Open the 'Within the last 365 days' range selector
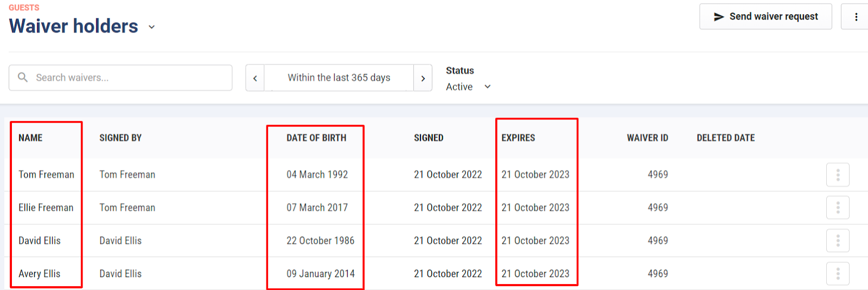Image resolution: width=868 pixels, height=290 pixels. coord(339,78)
